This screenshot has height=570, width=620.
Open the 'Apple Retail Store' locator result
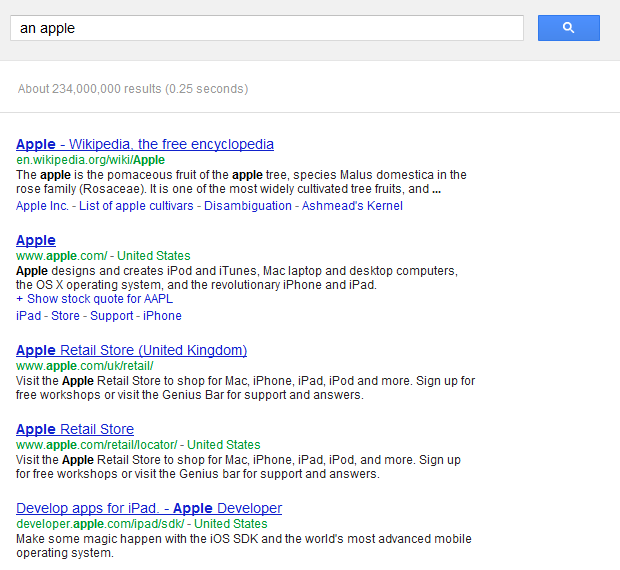pos(75,429)
